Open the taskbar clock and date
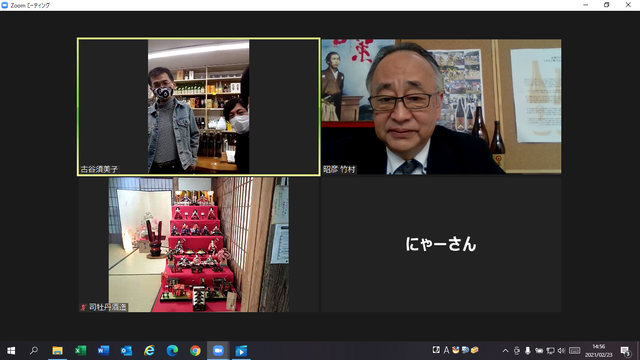The width and height of the screenshot is (640, 360). tap(599, 351)
